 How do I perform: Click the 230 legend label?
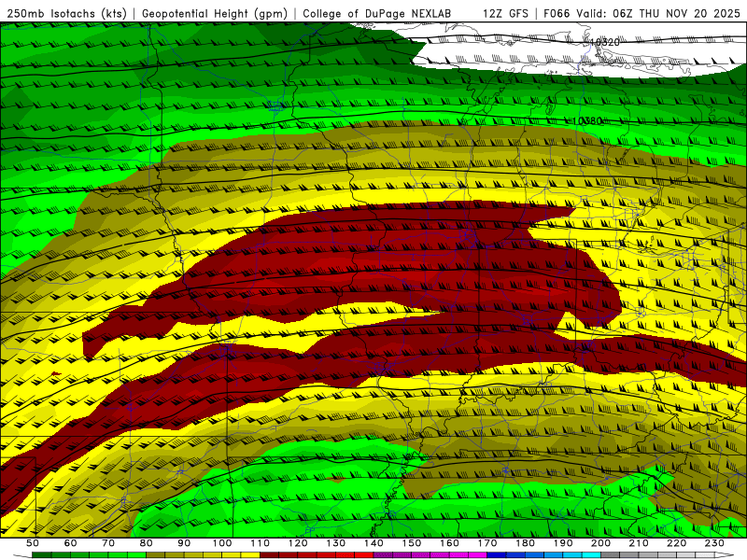click(714, 543)
